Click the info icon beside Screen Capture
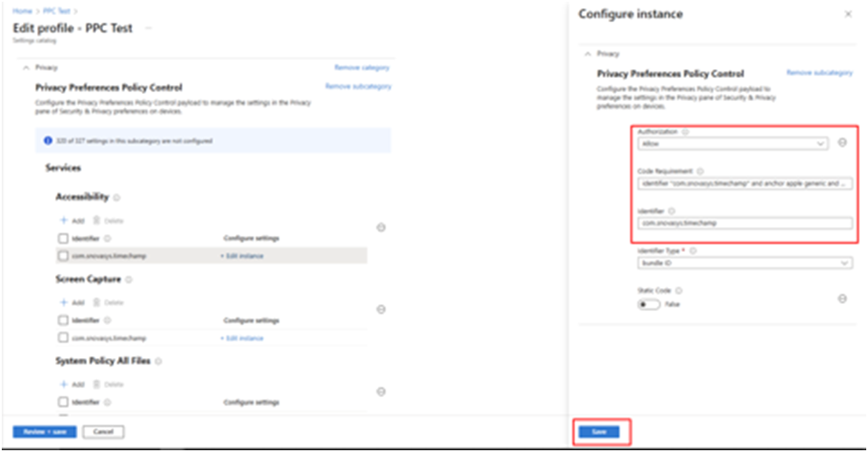 click(x=129, y=280)
